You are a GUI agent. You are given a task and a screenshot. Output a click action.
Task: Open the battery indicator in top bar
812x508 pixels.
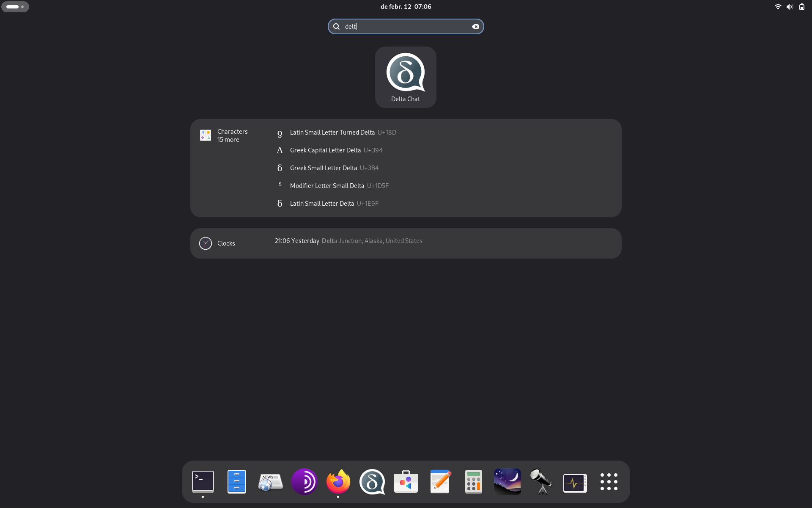point(801,7)
